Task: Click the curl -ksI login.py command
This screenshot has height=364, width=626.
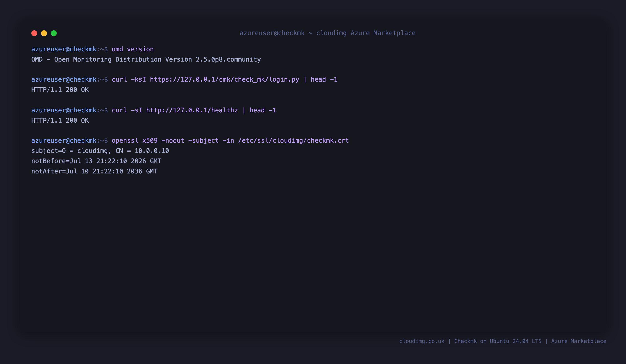Action: pyautogui.click(x=224, y=80)
